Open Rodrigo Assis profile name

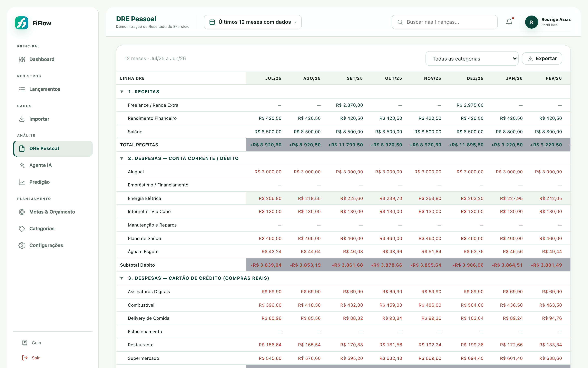coord(556,19)
